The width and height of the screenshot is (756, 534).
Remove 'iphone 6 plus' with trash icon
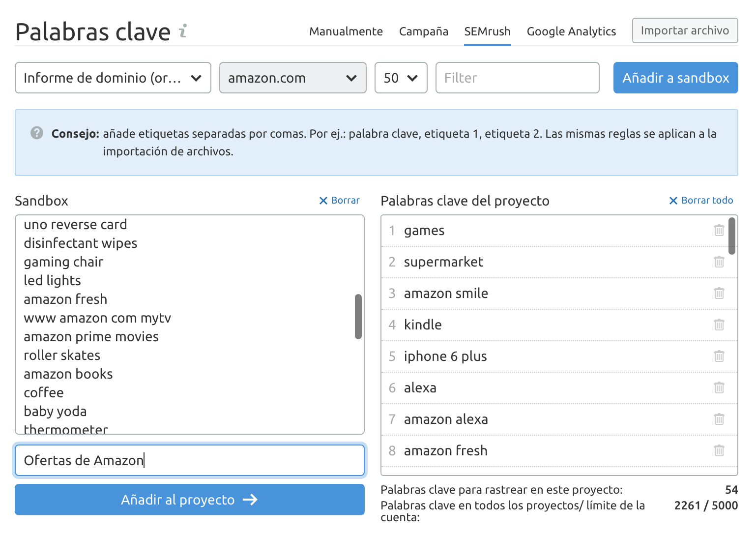tap(719, 356)
